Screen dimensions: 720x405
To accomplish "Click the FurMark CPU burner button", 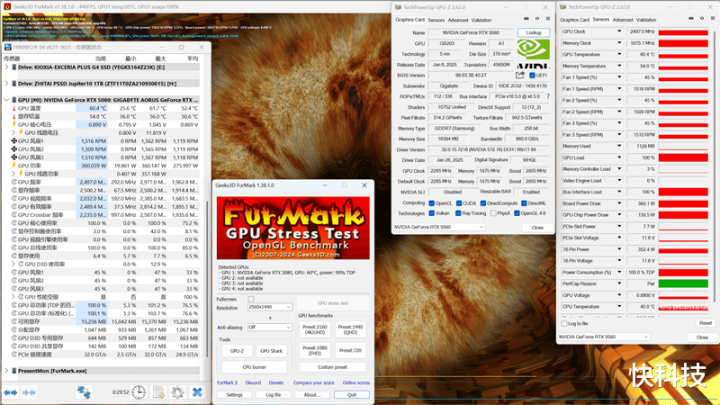I will [254, 367].
